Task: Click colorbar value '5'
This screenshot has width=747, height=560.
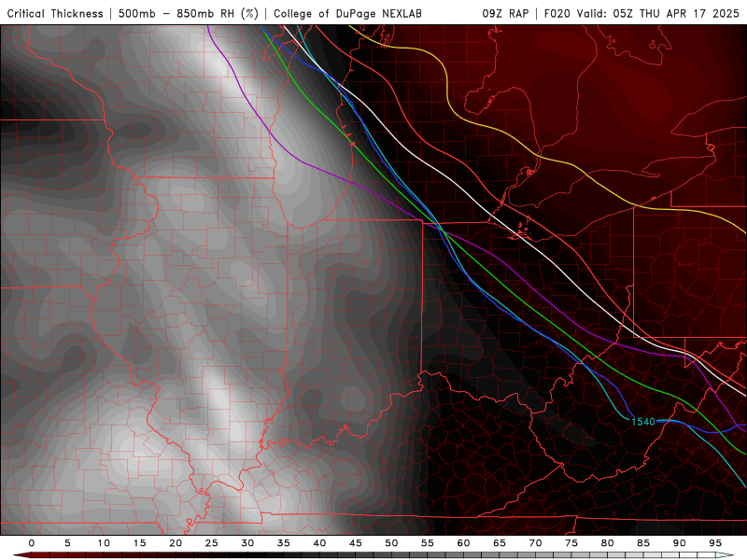Action: [x=67, y=543]
